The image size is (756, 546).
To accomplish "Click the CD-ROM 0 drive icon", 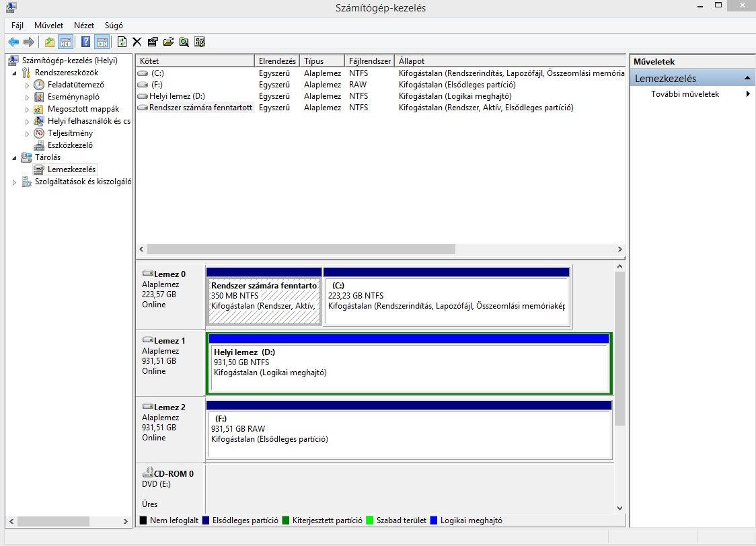I will [147, 472].
